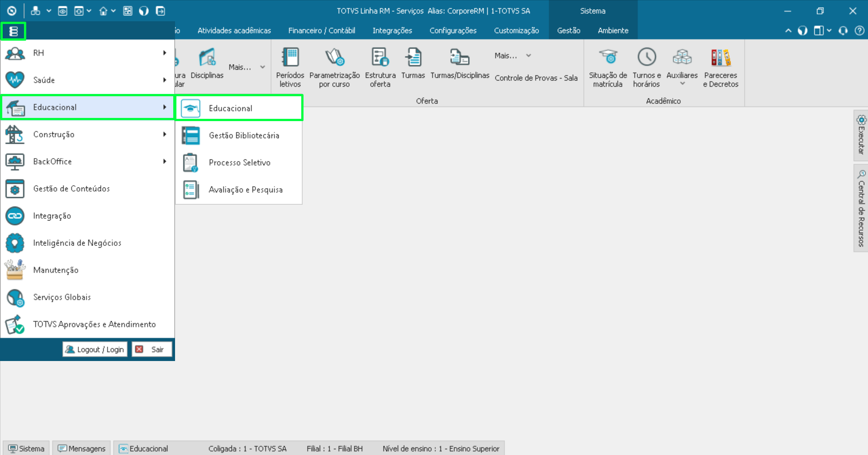Select Processo Seletivo in the submenu
This screenshot has height=455, width=868.
239,163
